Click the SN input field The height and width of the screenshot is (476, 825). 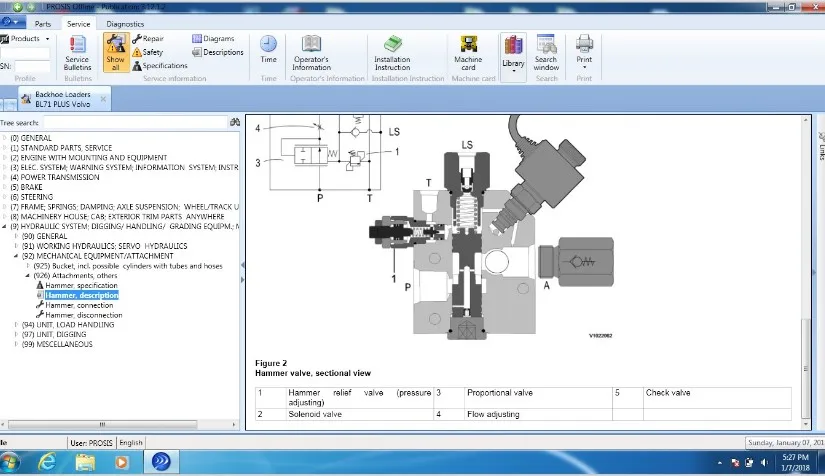coord(32,66)
